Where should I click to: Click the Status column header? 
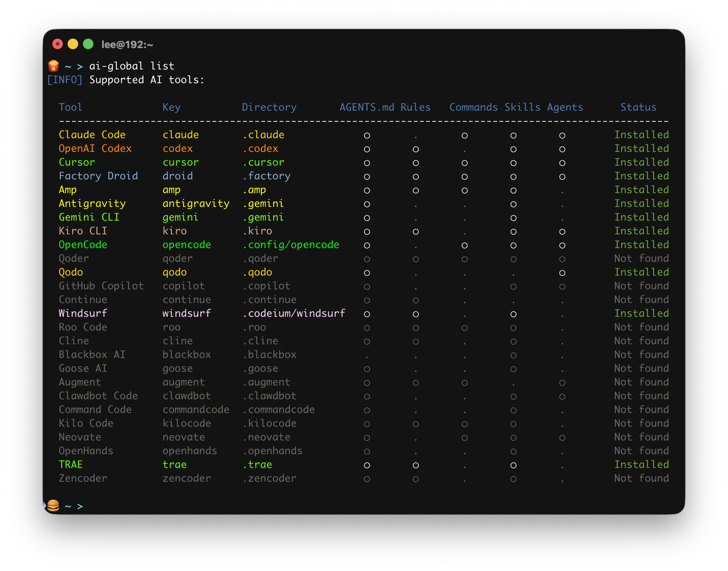pyautogui.click(x=638, y=107)
